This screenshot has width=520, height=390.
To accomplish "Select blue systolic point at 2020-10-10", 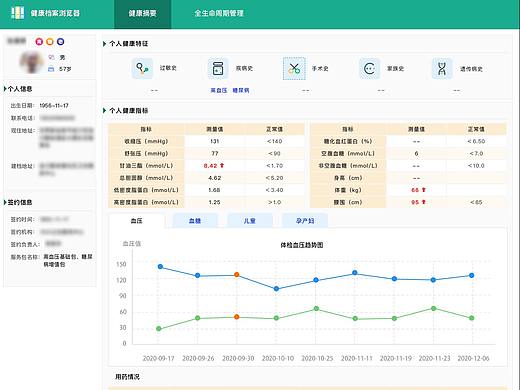I will [276, 289].
